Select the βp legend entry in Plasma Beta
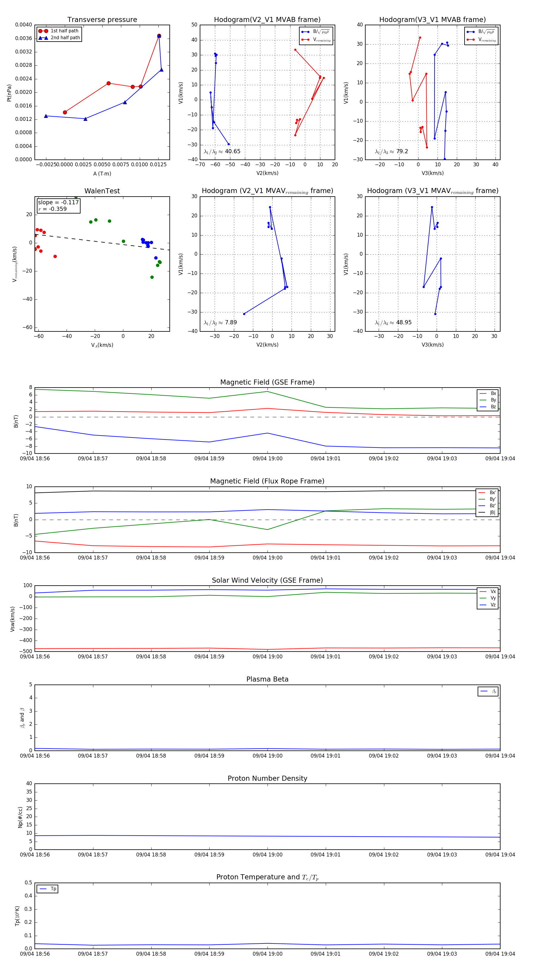The image size is (535, 980). (489, 691)
